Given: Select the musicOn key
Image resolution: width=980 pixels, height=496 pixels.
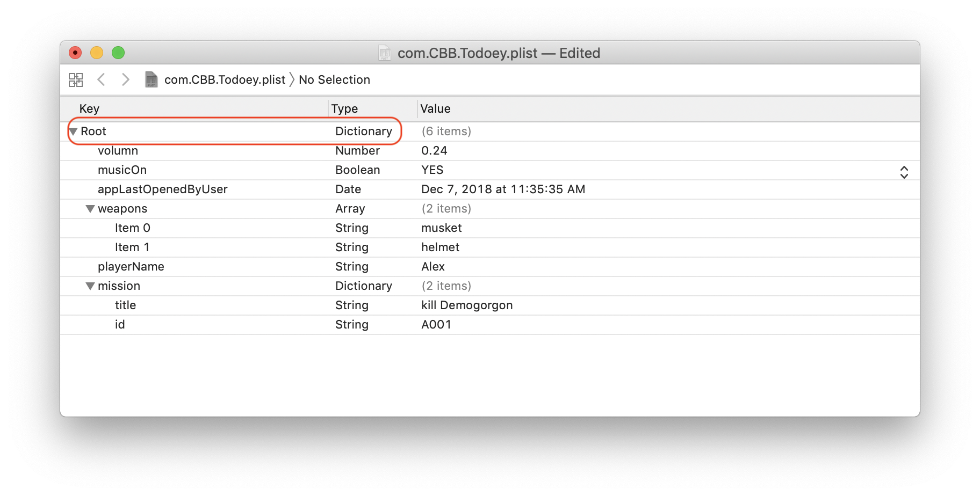Looking at the screenshot, I should (x=122, y=170).
